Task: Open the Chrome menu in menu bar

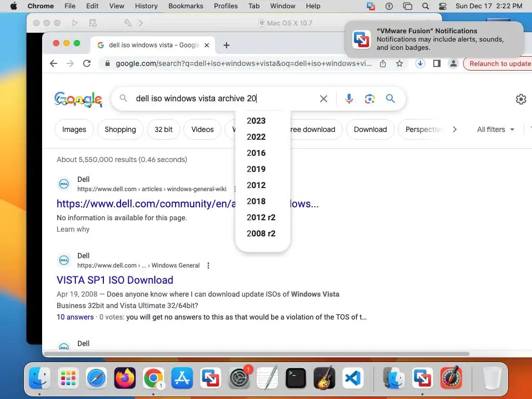Action: pos(41,6)
